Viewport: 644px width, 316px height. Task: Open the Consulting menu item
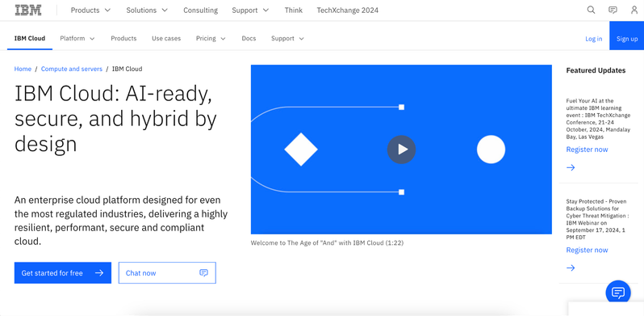pyautogui.click(x=200, y=11)
